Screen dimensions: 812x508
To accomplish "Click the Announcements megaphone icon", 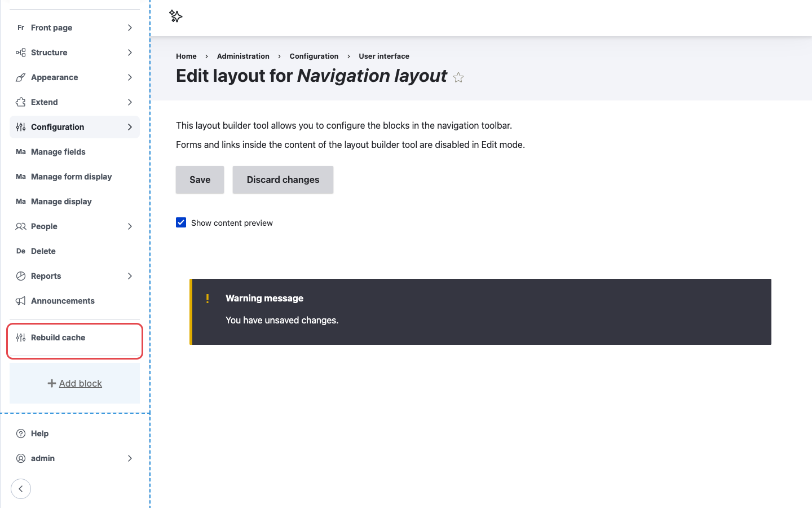I will pos(21,301).
